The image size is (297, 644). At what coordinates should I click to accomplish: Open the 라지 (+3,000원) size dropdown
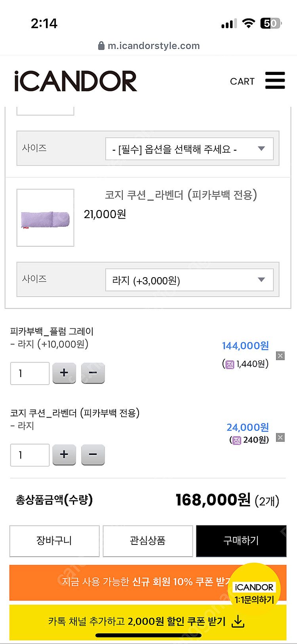coord(189,280)
